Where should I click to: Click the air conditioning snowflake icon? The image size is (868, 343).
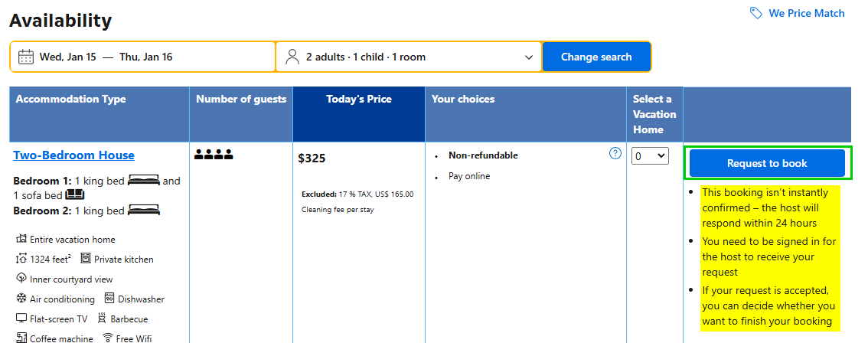[21, 299]
